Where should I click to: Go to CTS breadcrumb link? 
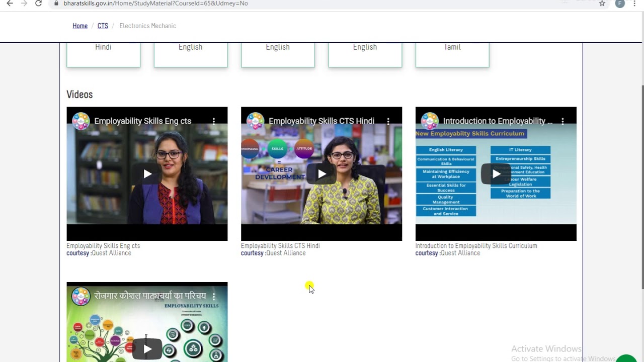[103, 26]
